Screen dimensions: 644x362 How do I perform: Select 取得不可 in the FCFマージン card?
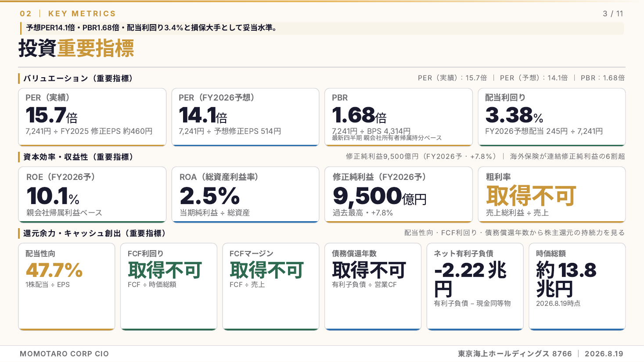pos(266,270)
